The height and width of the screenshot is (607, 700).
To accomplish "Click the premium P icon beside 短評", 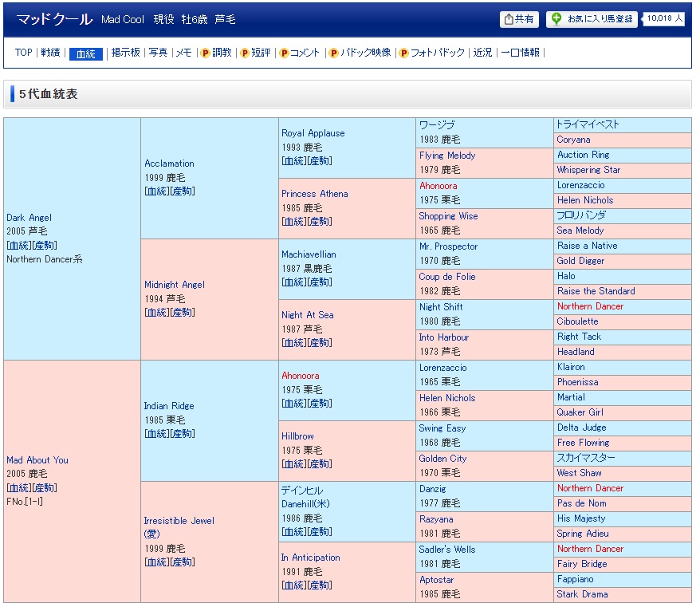I will (245, 53).
